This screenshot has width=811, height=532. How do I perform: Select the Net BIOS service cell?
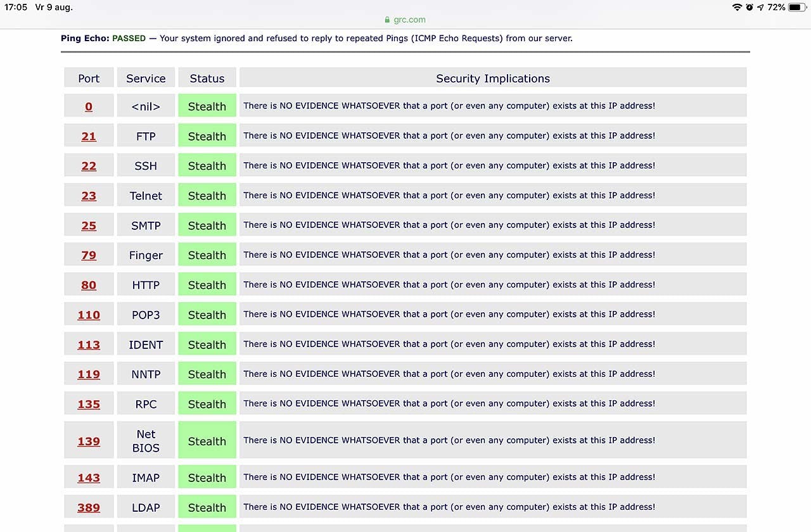(146, 440)
